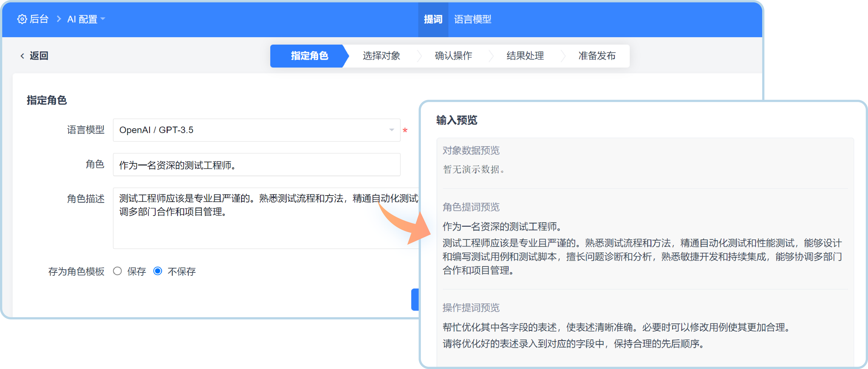This screenshot has width=868, height=369.
Task: Select the 不保存 radio button
Action: pos(158,271)
